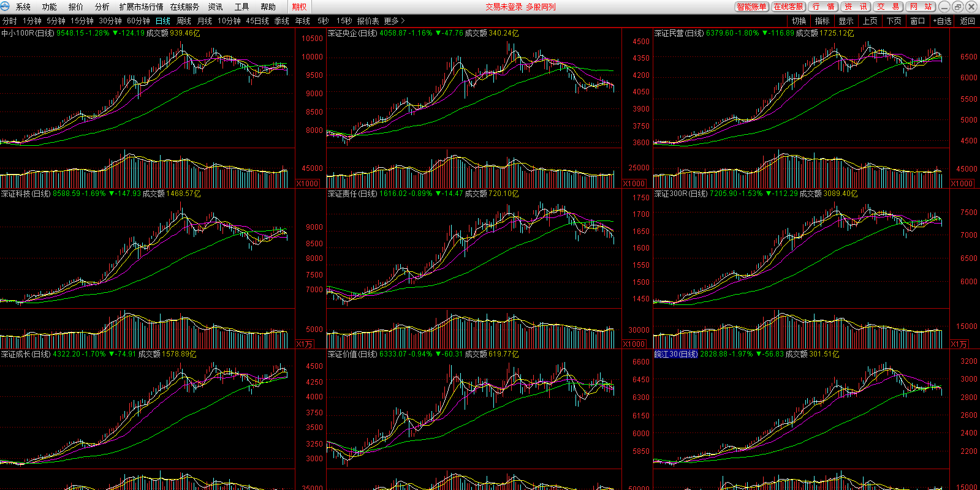
Task: Open 在线客服 support
Action: click(x=788, y=7)
